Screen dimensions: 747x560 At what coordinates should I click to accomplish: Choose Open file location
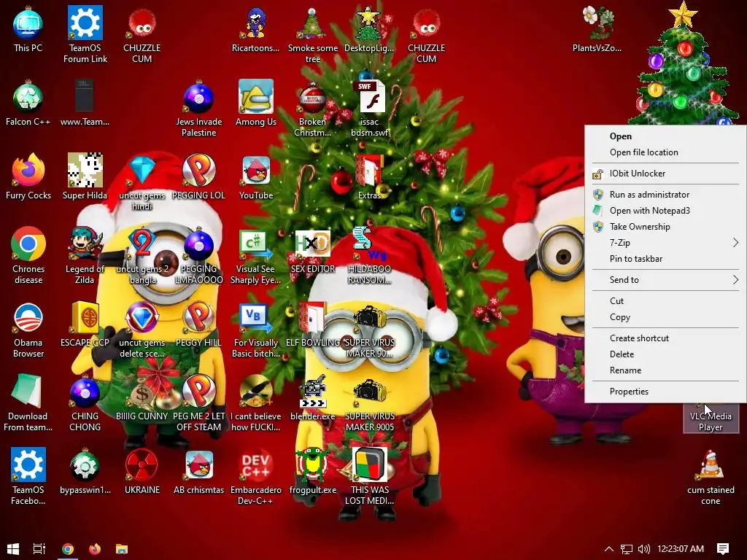pyautogui.click(x=665, y=152)
